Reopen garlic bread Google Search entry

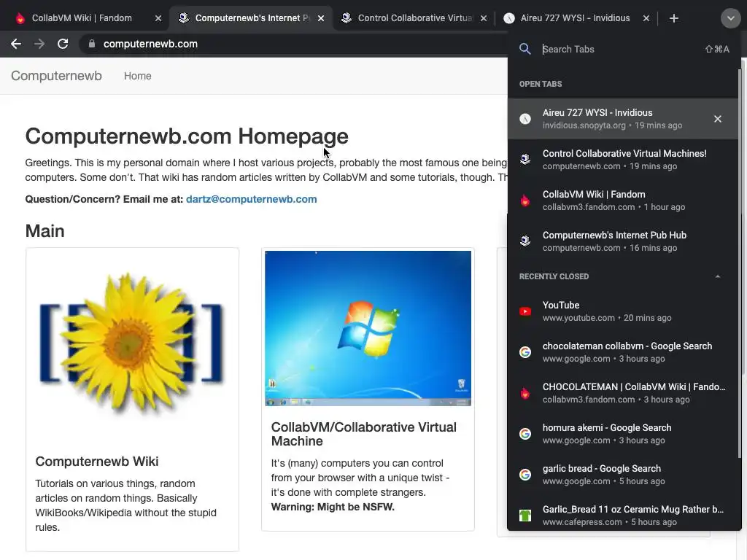(x=623, y=475)
